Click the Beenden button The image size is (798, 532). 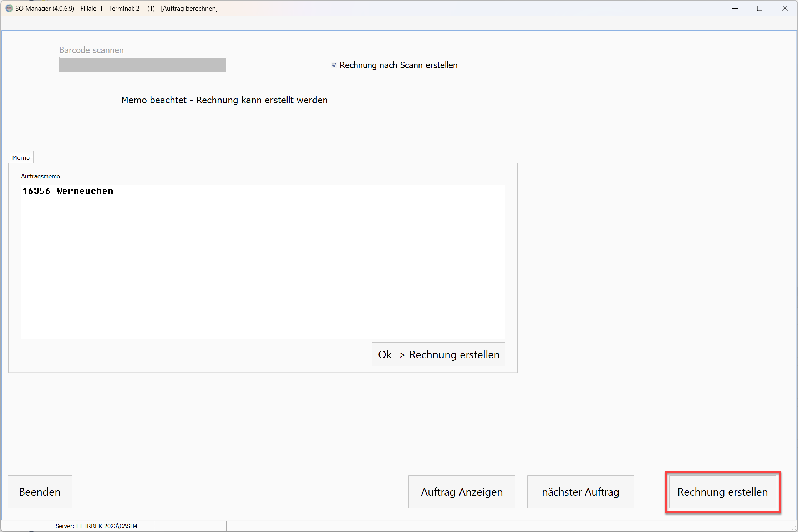pos(40,492)
